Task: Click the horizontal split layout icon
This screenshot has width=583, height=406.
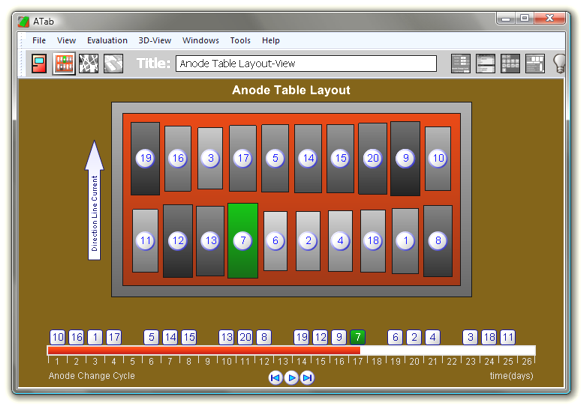Action: 486,64
